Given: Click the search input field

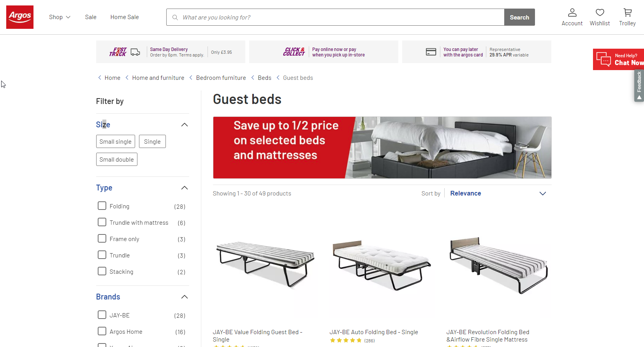Looking at the screenshot, I should (311, 17).
